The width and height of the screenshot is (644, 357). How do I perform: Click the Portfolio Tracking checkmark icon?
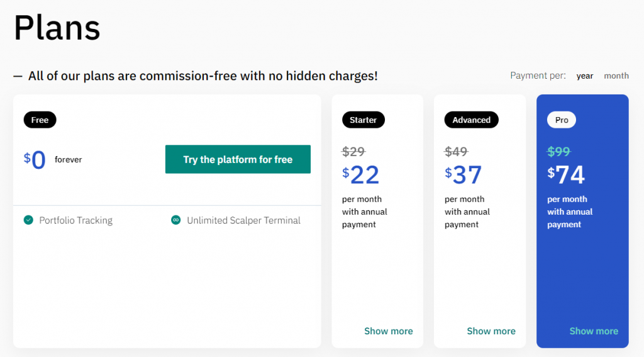[28, 220]
